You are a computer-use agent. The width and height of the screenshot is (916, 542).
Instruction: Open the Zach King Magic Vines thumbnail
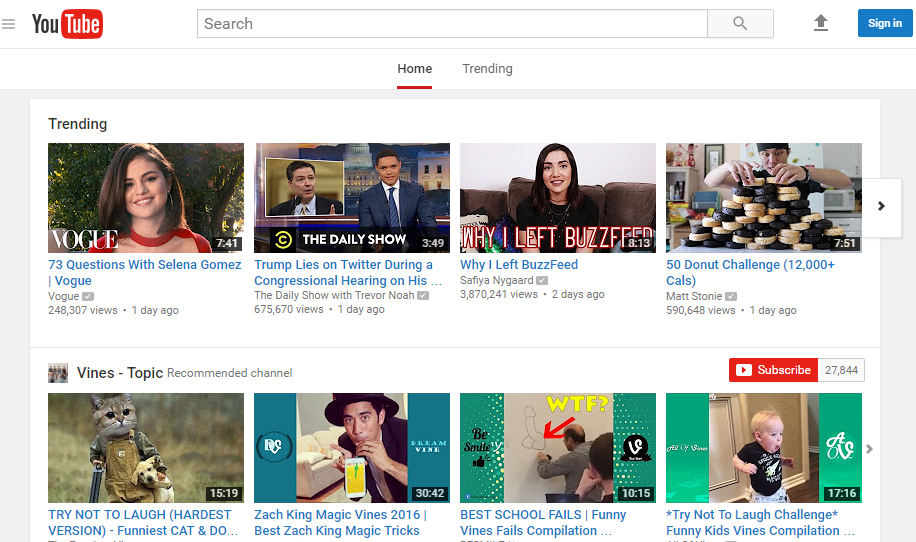pyautogui.click(x=352, y=448)
